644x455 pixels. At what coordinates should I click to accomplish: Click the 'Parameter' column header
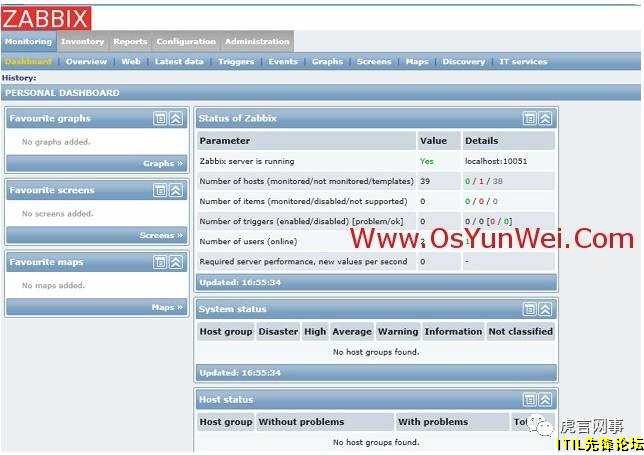click(x=306, y=140)
